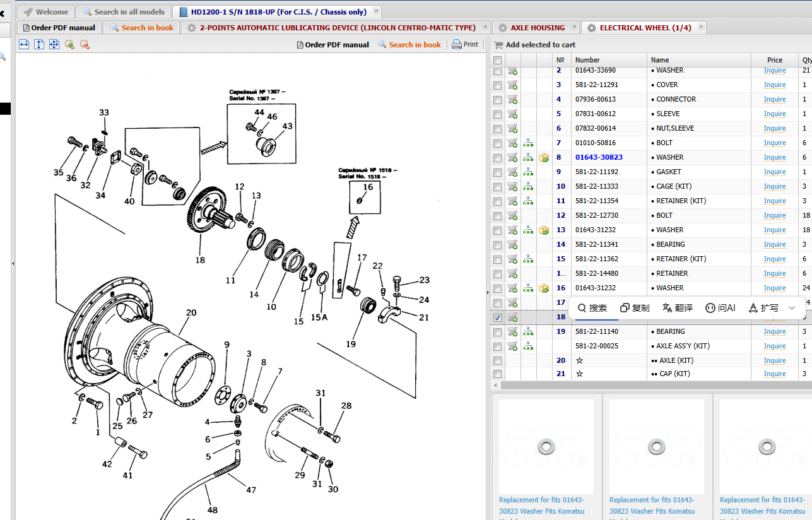Click the search (搜索) option in popup toolbar
The width and height of the screenshot is (812, 520).
tap(592, 308)
